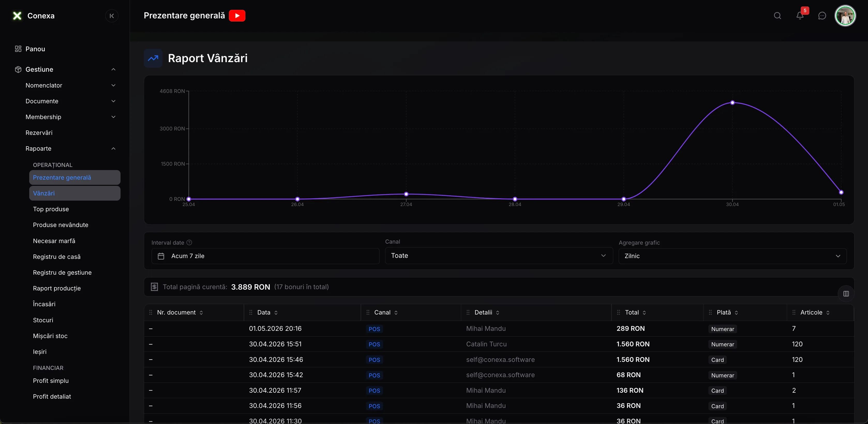Image resolution: width=868 pixels, height=424 pixels.
Task: Expand the Membership submenu
Action: [x=114, y=117]
